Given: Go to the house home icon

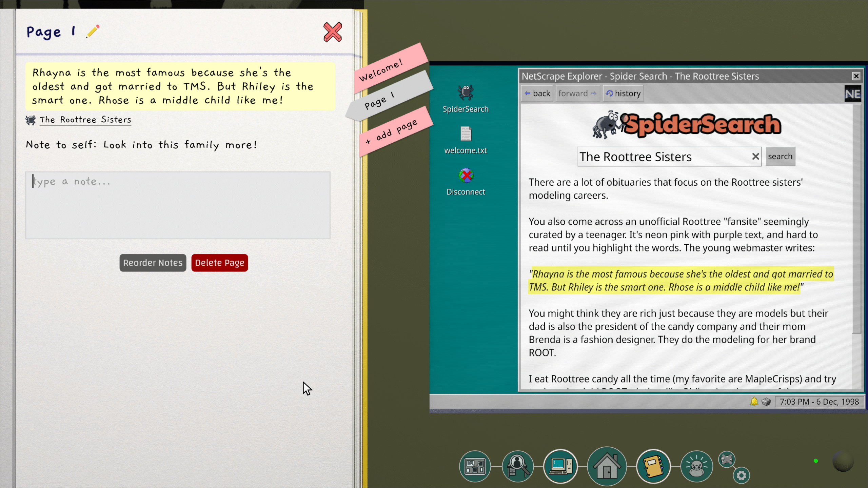Looking at the screenshot, I should [607, 466].
